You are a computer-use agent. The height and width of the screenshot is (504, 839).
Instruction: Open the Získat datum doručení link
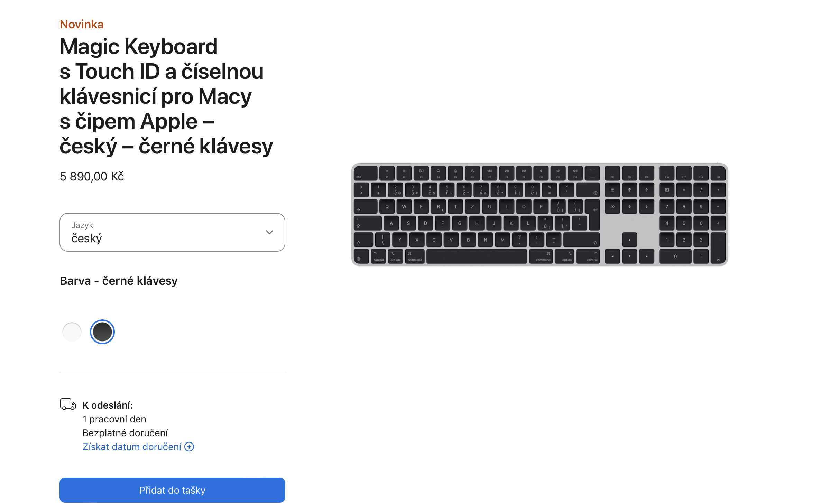(132, 447)
